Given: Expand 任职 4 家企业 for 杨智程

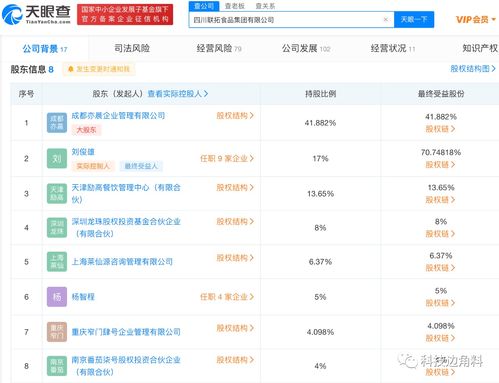Looking at the screenshot, I should (227, 297).
